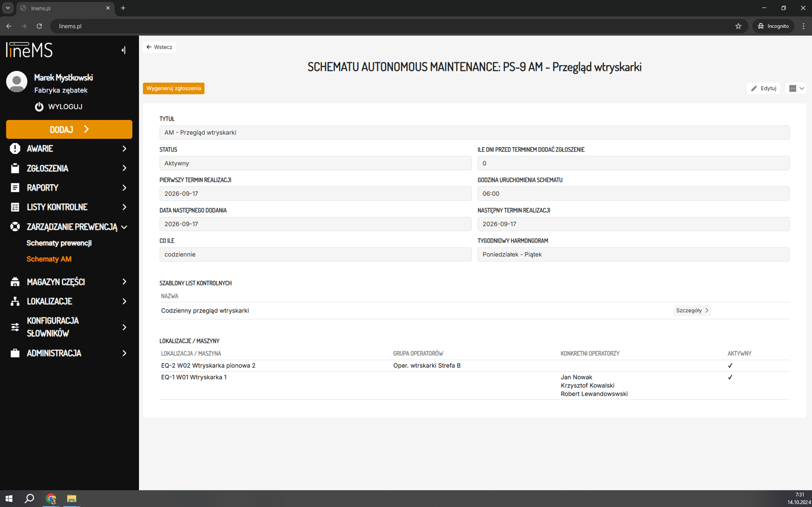Expand the AWARIE menu chevron
This screenshot has height=507, width=812.
124,149
